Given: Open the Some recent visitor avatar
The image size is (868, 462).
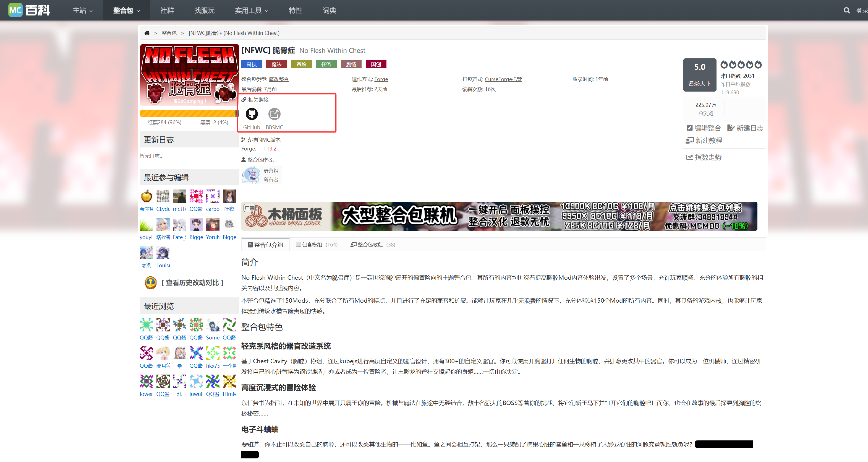Looking at the screenshot, I should click(x=213, y=325).
